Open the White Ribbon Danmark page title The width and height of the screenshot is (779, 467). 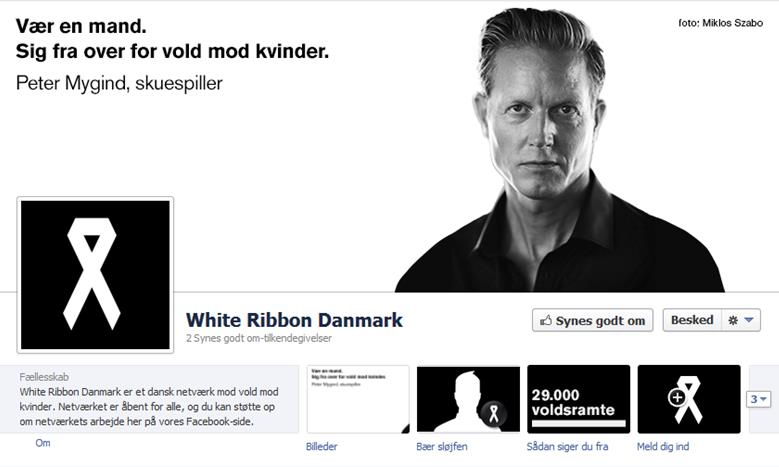pos(294,320)
